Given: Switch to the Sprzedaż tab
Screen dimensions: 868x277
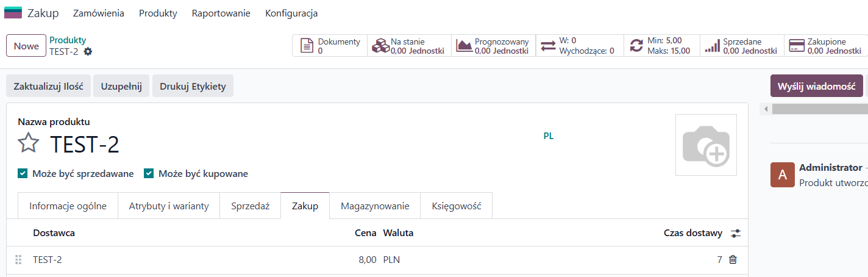Looking at the screenshot, I should pos(251,206).
